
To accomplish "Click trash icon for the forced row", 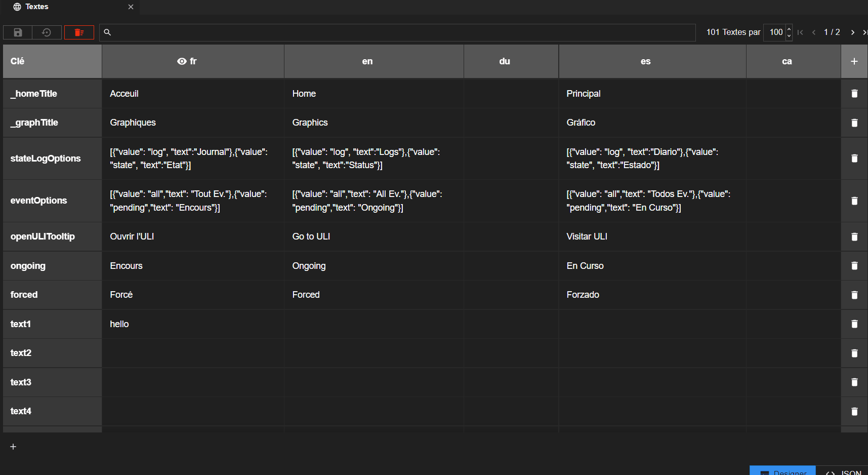I will (x=854, y=295).
